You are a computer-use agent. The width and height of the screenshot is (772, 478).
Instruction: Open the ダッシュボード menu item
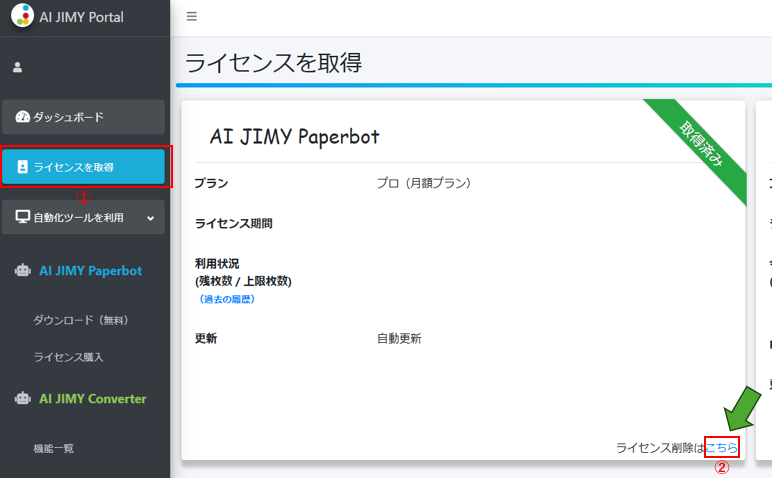point(83,117)
